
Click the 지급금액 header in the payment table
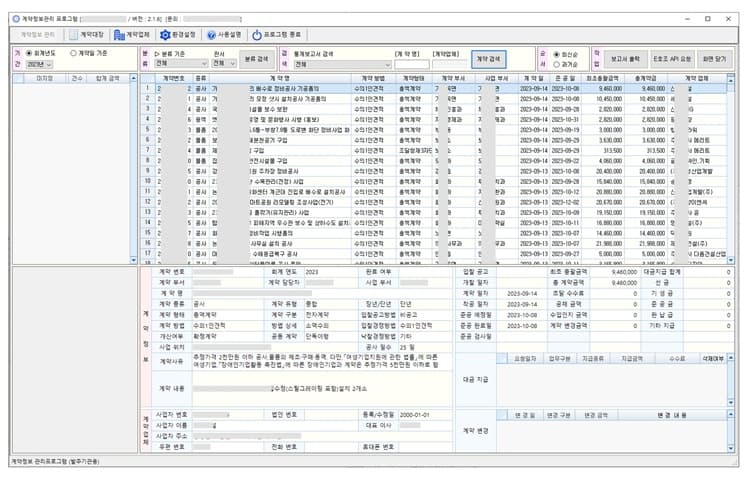632,358
